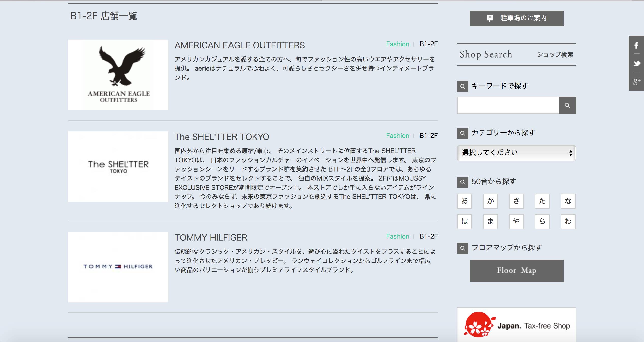Select the さ syllabary filter
Screen dimensions: 644x342
516,201
